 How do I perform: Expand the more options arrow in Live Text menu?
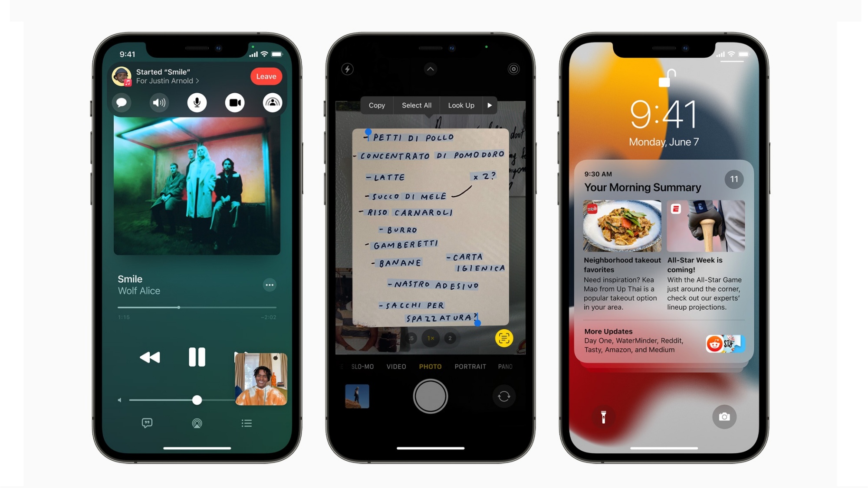tap(489, 105)
